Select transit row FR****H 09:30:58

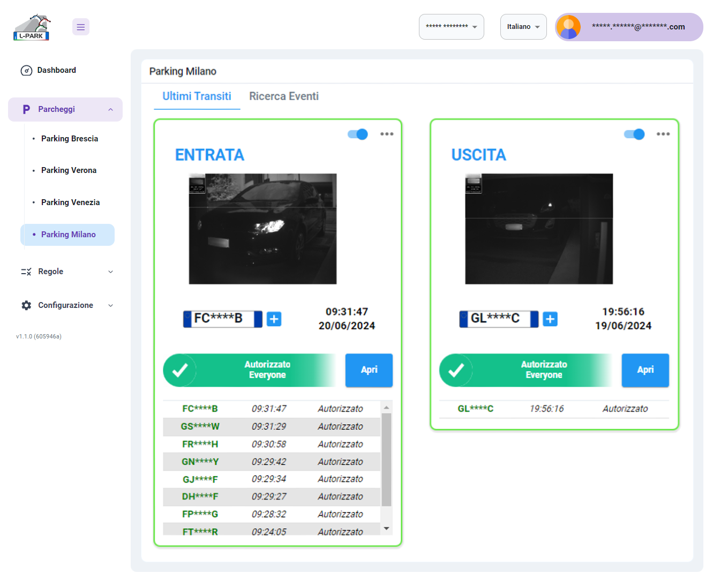[272, 444]
